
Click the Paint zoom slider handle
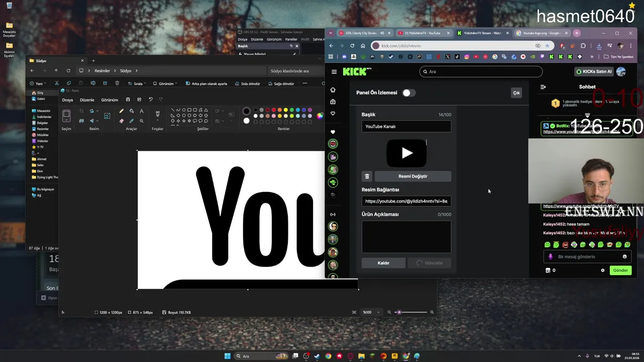399,312
